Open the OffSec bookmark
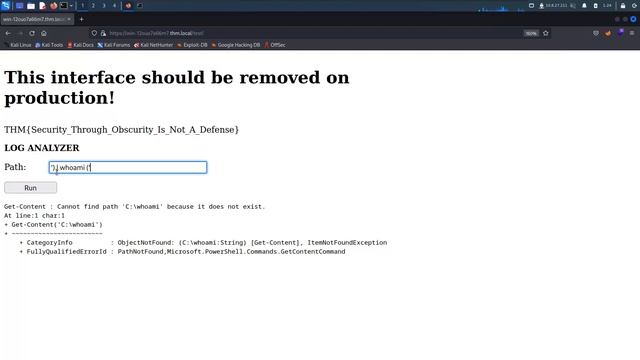Viewport: 640px width, 360px height. pos(275,45)
